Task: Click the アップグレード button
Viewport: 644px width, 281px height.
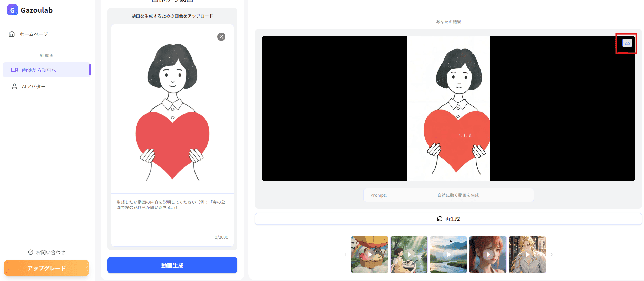Action: click(47, 268)
